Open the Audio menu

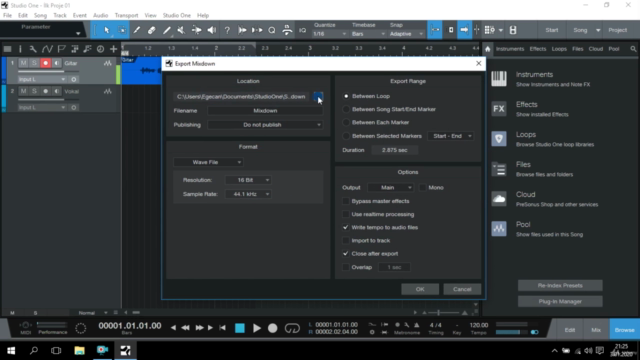coord(100,16)
